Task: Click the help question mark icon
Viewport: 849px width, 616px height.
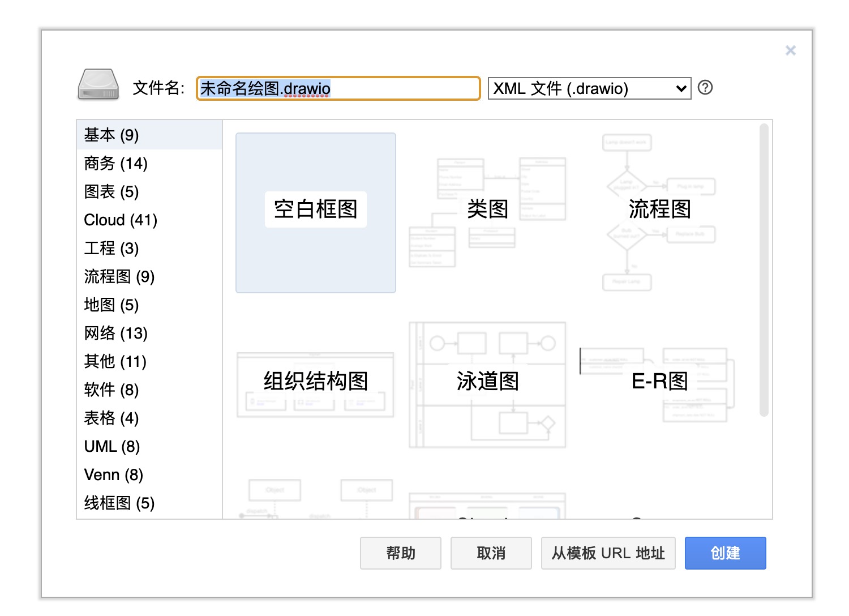Action: click(x=705, y=88)
